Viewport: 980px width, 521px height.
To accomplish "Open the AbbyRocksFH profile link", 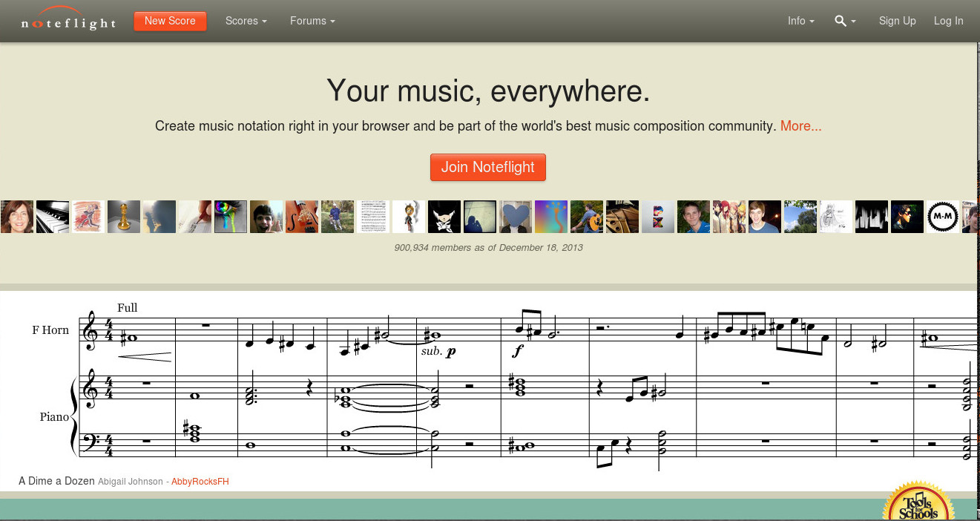I will (x=200, y=482).
